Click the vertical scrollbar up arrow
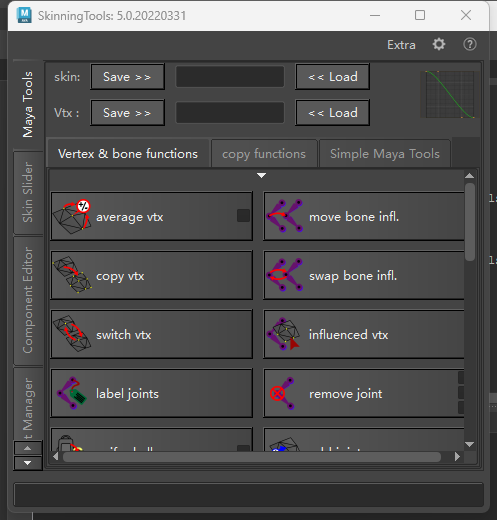This screenshot has width=497, height=520. click(470, 176)
